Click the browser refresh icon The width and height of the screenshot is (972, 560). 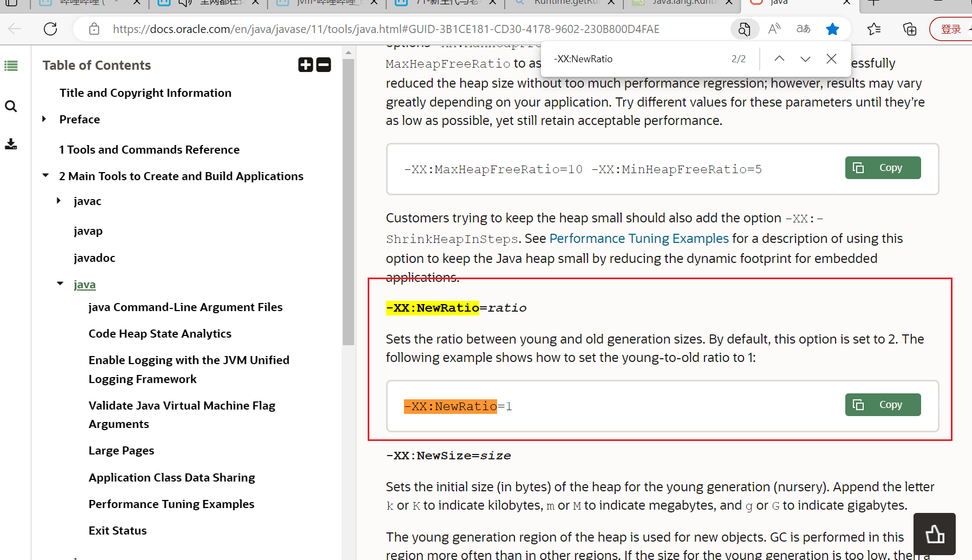point(50,29)
